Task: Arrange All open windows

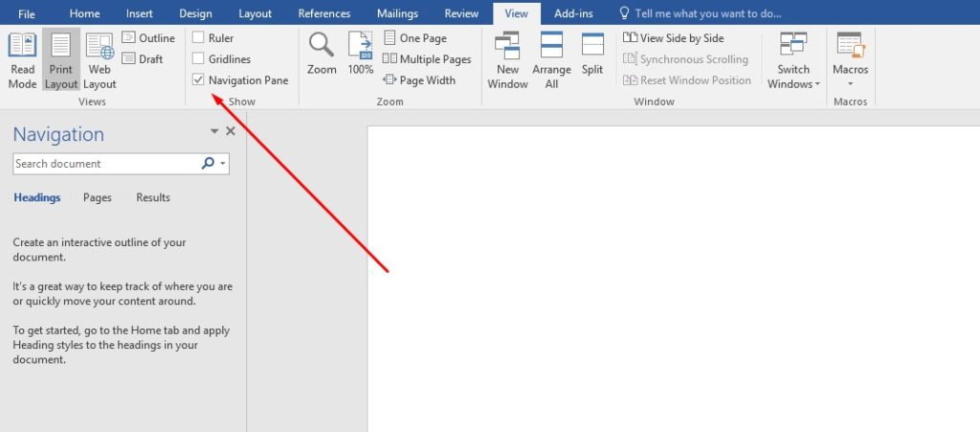Action: (551, 60)
